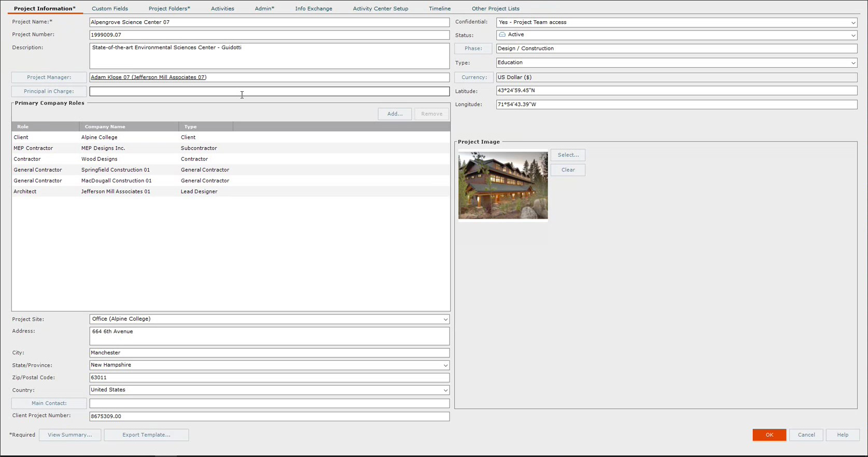The image size is (868, 457).
Task: Select the Springfield Construction 01 row
Action: (231, 170)
